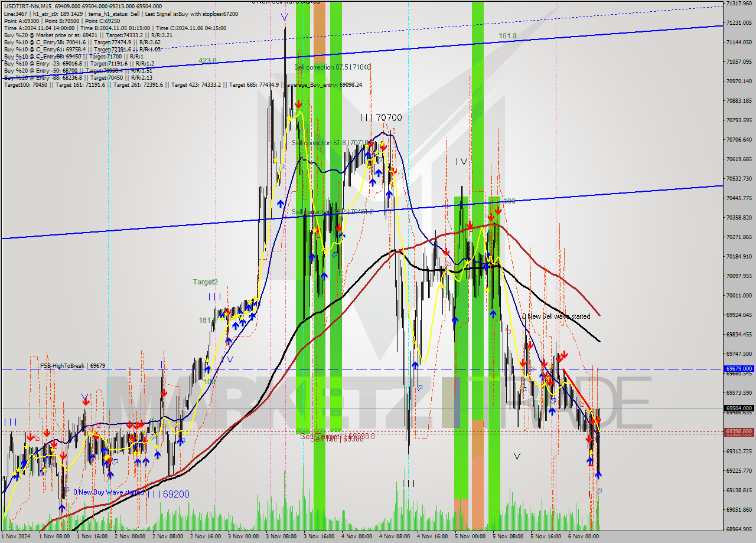Click the '1 Nov 08:00' time axis label
This screenshot has width=756, height=543.
tap(55, 537)
